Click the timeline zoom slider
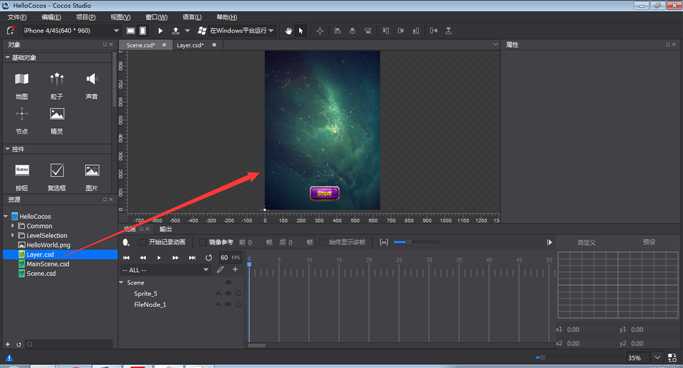The height and width of the screenshot is (368, 683). 416,242
